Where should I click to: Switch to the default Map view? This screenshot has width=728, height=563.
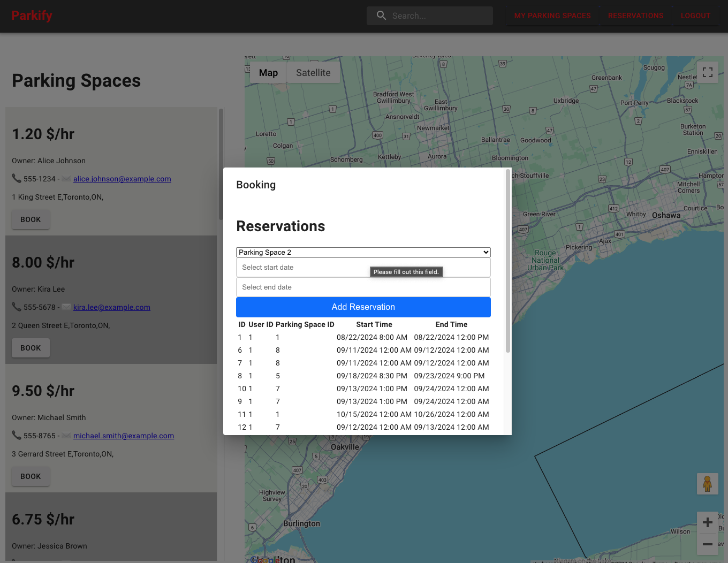coord(268,73)
